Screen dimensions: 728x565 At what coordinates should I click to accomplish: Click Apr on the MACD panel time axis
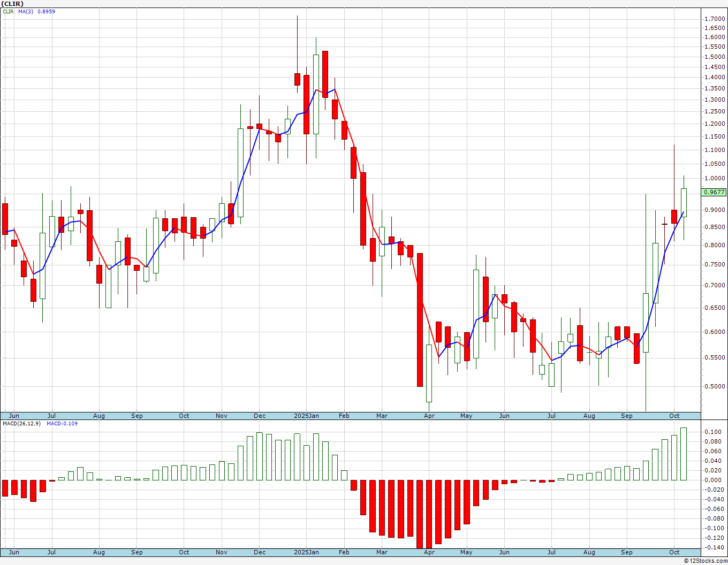429,552
